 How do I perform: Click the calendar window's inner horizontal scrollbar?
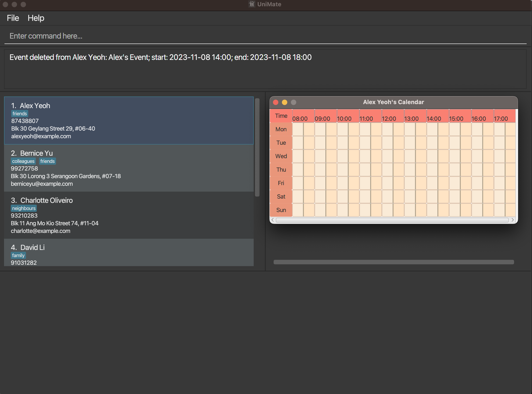pyautogui.click(x=392, y=220)
